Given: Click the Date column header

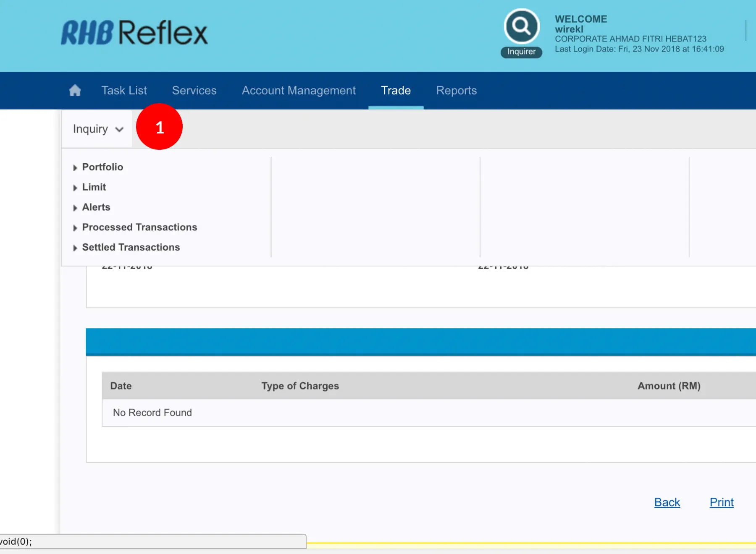Looking at the screenshot, I should [x=121, y=386].
